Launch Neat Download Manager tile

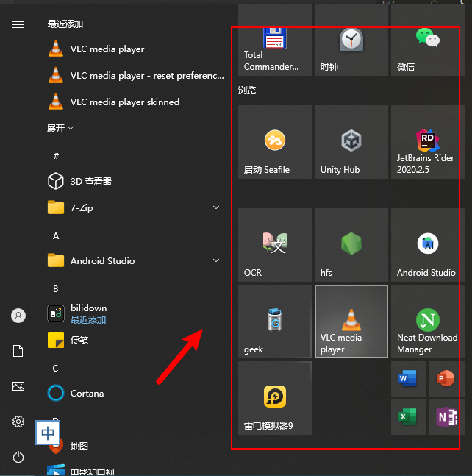click(428, 322)
